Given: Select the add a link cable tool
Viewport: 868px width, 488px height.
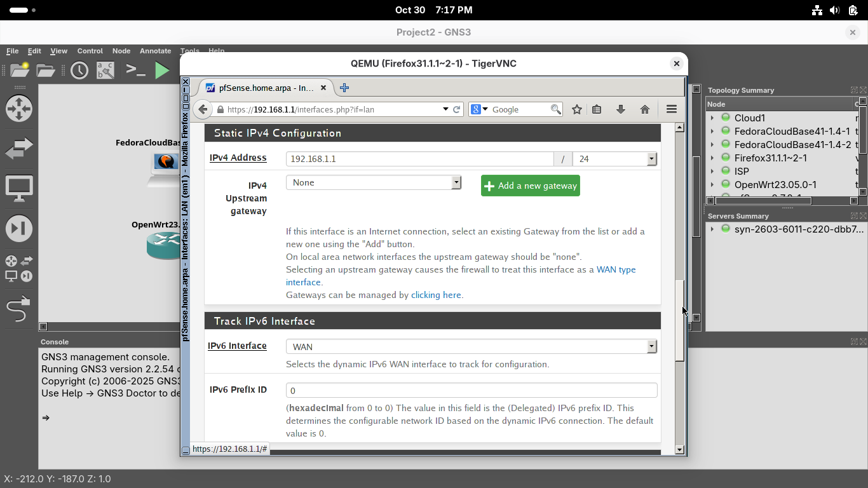Looking at the screenshot, I should point(18,309).
